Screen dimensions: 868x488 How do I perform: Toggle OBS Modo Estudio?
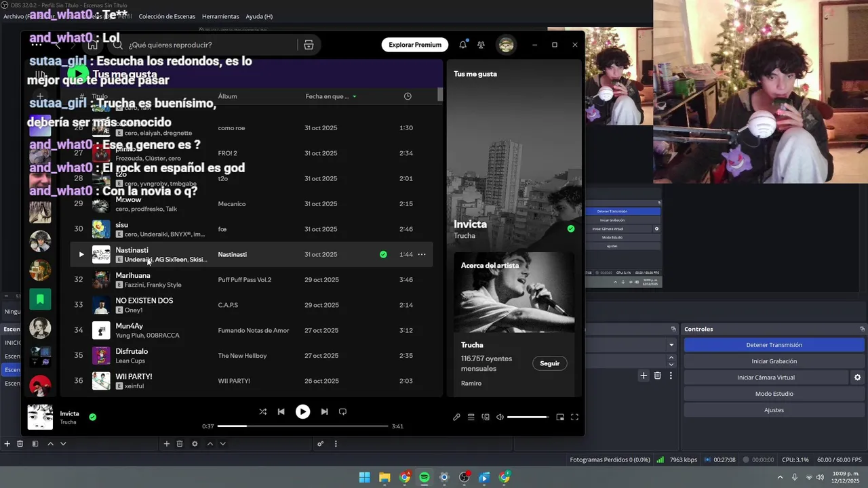[x=774, y=394]
